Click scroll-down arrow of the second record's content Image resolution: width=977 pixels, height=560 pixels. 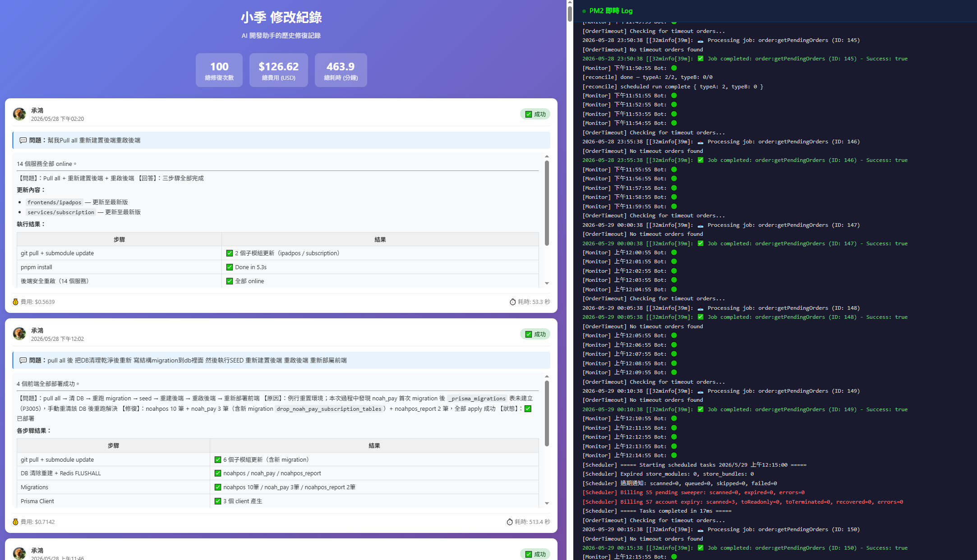(547, 503)
